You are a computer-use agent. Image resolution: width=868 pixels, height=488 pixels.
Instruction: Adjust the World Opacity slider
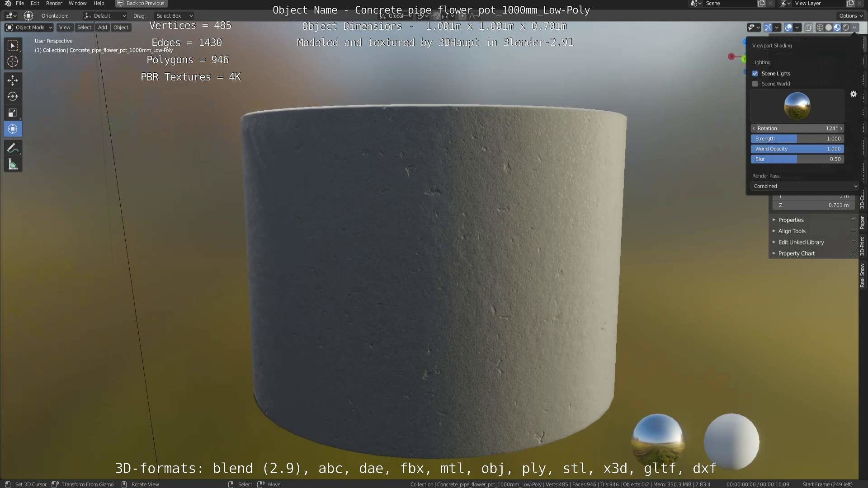click(x=797, y=149)
